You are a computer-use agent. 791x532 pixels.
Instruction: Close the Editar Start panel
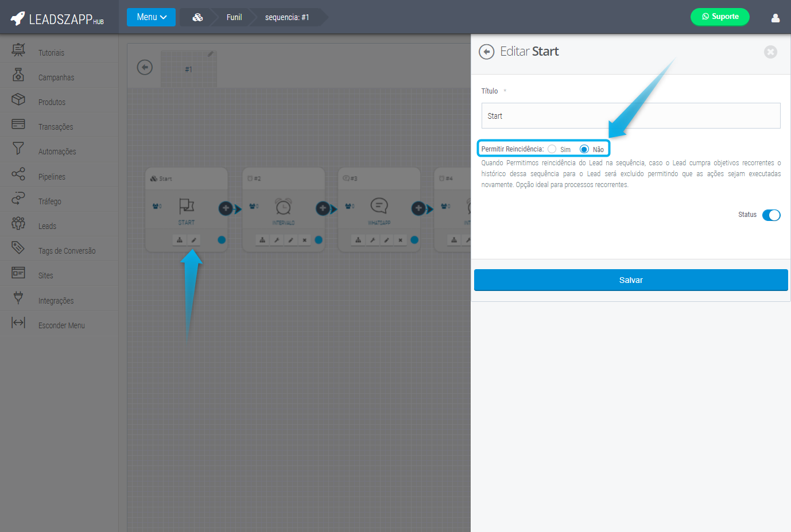coord(770,52)
